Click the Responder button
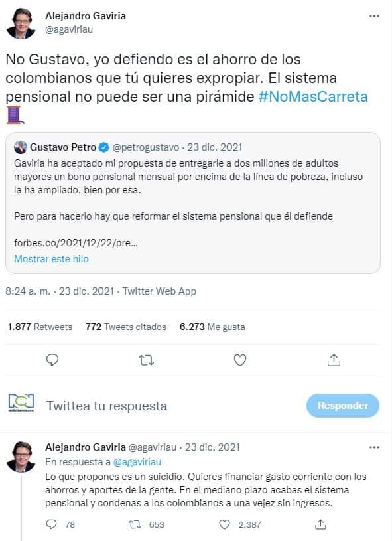The height and width of the screenshot is (541, 392). (343, 405)
